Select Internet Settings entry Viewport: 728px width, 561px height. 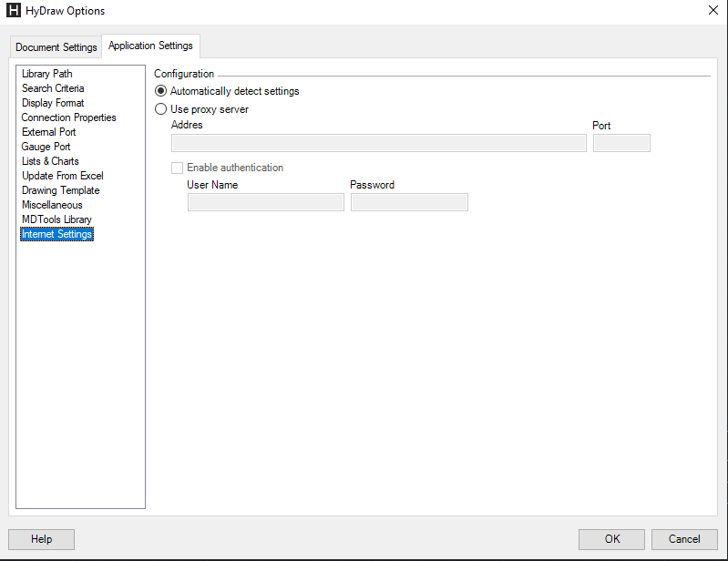(x=56, y=234)
